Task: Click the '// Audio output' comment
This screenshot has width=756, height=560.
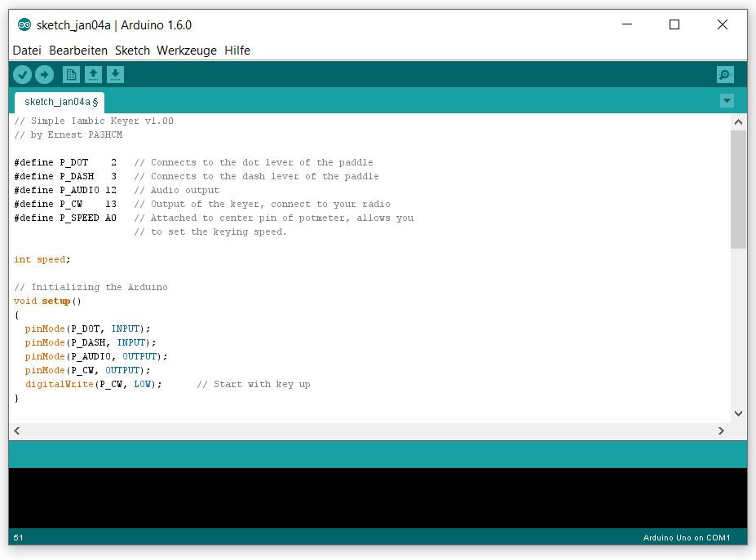Action: 176,191
